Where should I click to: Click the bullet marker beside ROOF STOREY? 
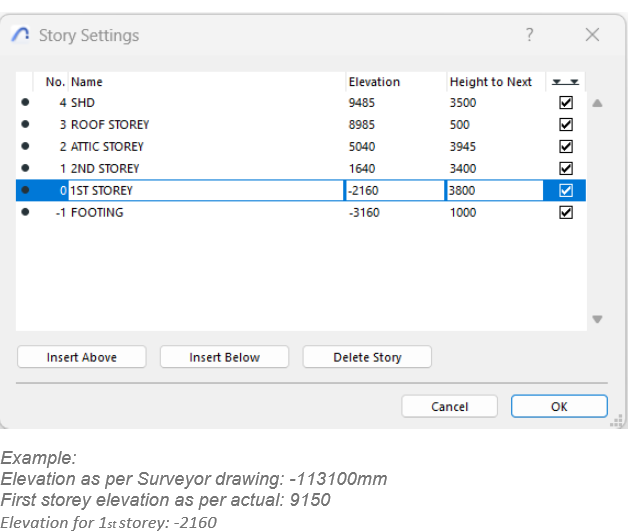click(25, 125)
